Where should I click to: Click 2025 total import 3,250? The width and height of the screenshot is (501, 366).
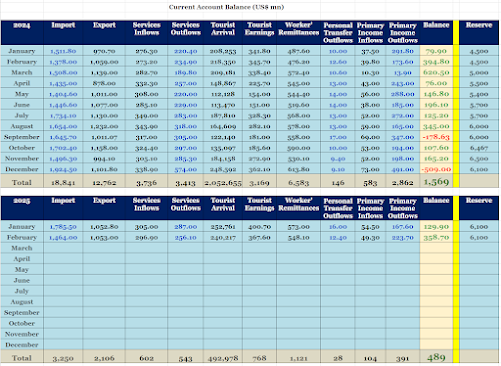63,358
